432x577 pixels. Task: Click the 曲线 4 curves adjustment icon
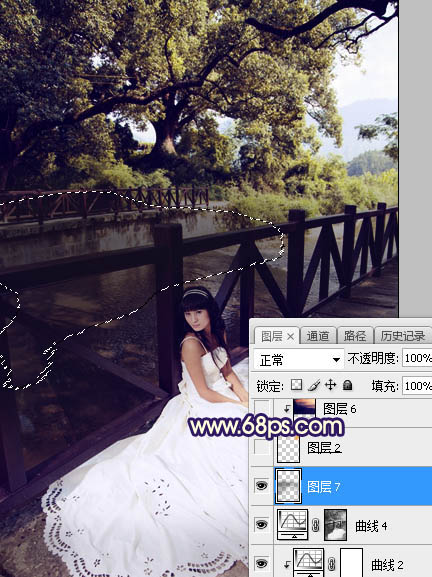[x=293, y=524]
